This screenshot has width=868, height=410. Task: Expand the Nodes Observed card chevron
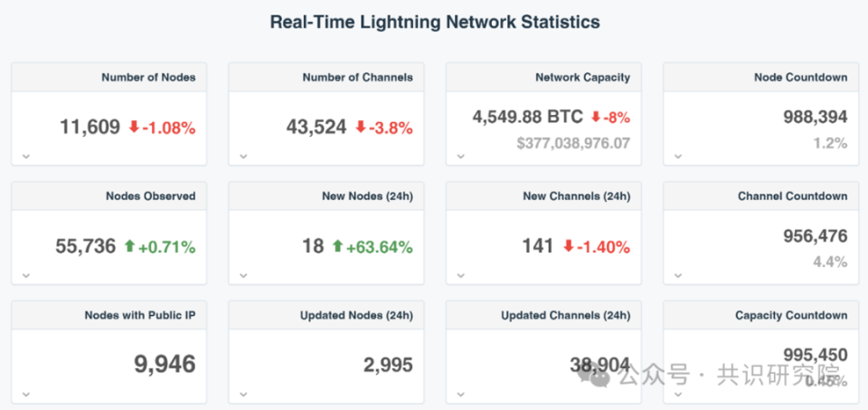tap(26, 275)
